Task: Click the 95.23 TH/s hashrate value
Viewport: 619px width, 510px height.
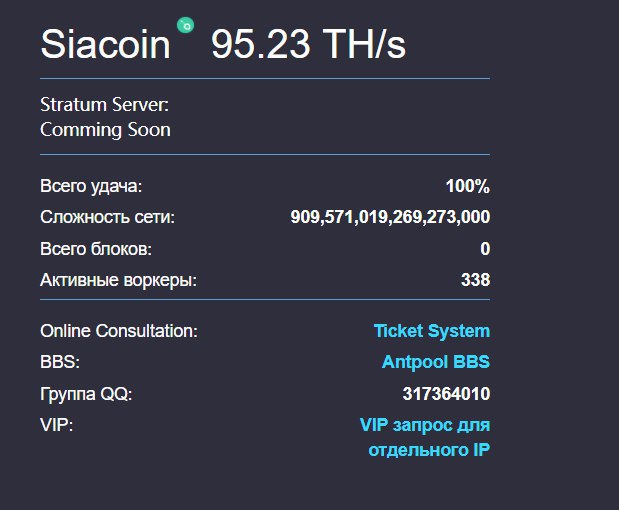Action: 308,44
